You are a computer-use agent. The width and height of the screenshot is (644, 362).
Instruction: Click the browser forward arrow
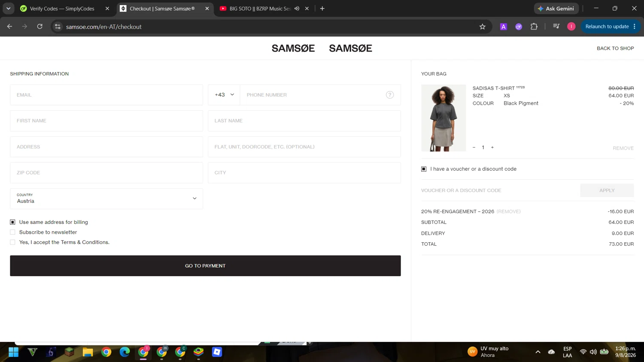(24, 27)
